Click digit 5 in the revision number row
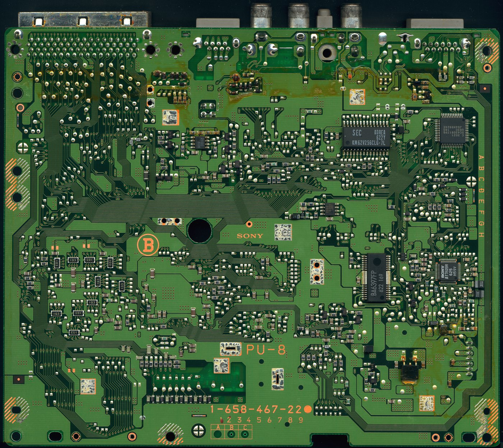Viewport: 503px width, 448px height. click(x=259, y=420)
